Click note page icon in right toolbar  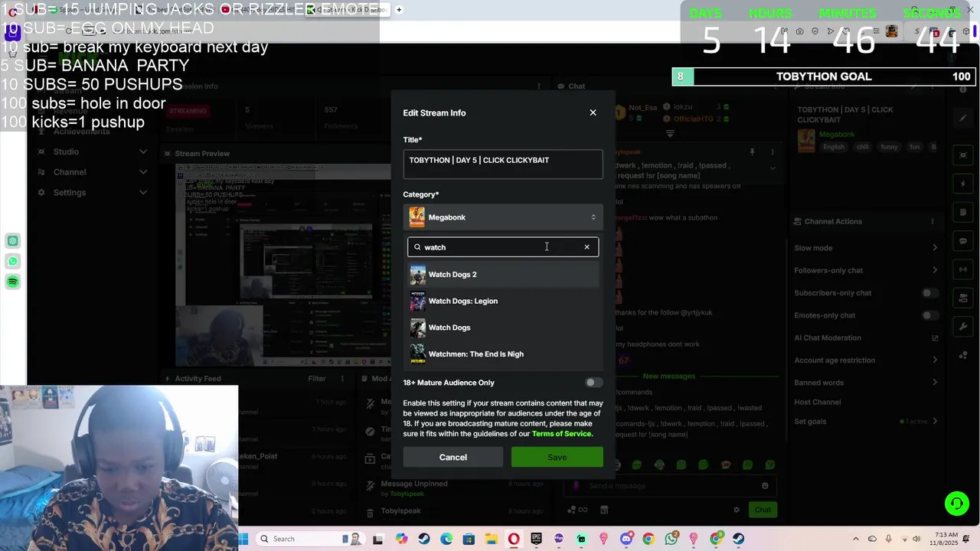coord(963,213)
